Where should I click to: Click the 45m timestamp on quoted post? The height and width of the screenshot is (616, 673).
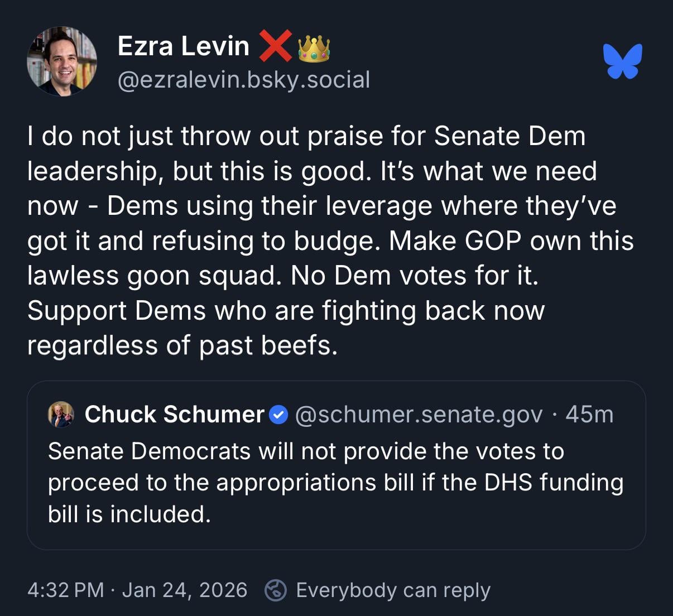(x=589, y=415)
